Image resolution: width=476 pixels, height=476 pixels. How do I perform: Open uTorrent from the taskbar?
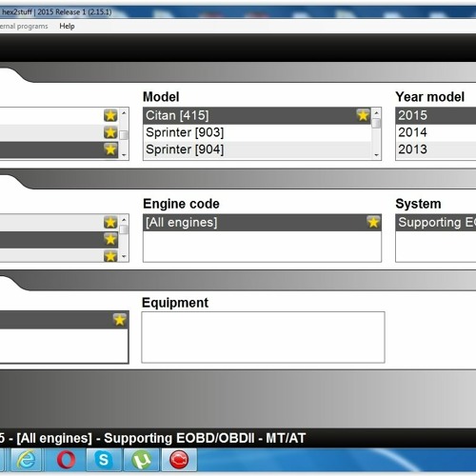pyautogui.click(x=141, y=460)
